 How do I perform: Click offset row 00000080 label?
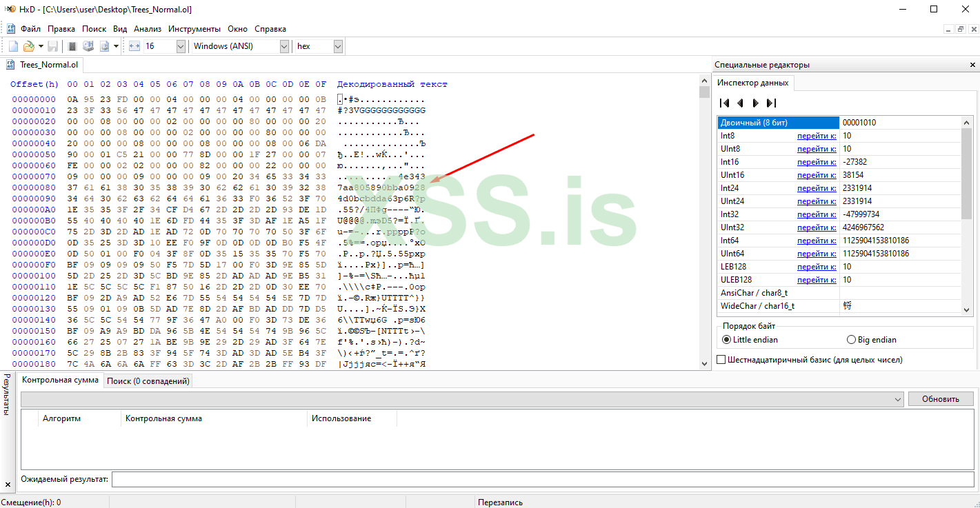coord(34,187)
